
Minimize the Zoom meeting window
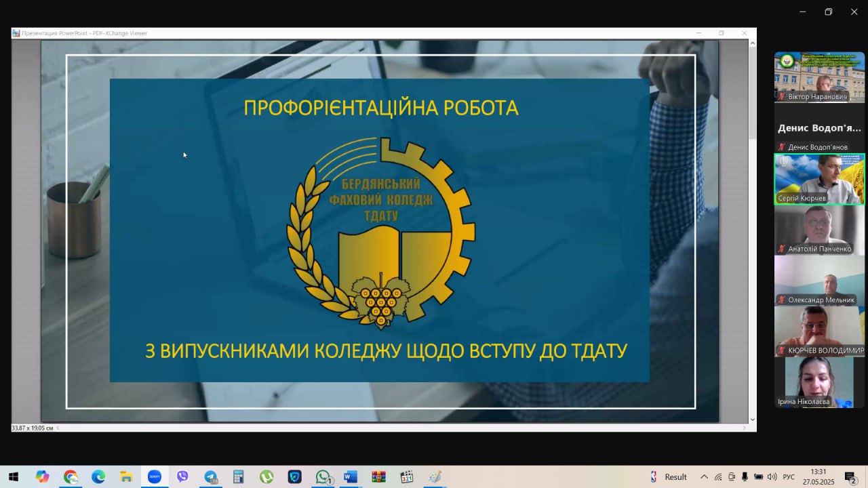tap(803, 12)
